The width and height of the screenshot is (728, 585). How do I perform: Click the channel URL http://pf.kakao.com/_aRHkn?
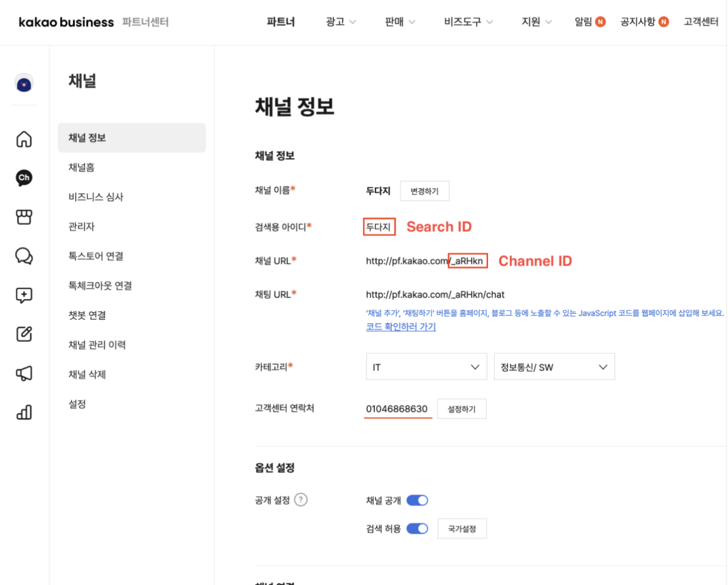(x=424, y=261)
